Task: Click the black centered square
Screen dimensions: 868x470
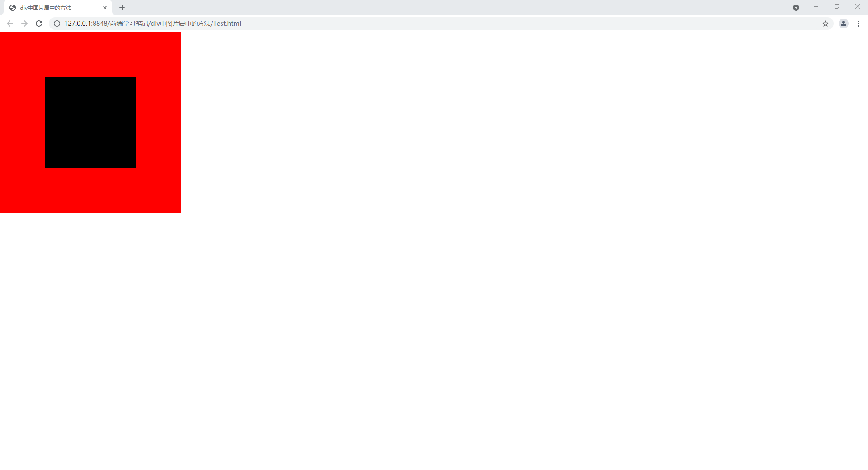Action: [90, 122]
